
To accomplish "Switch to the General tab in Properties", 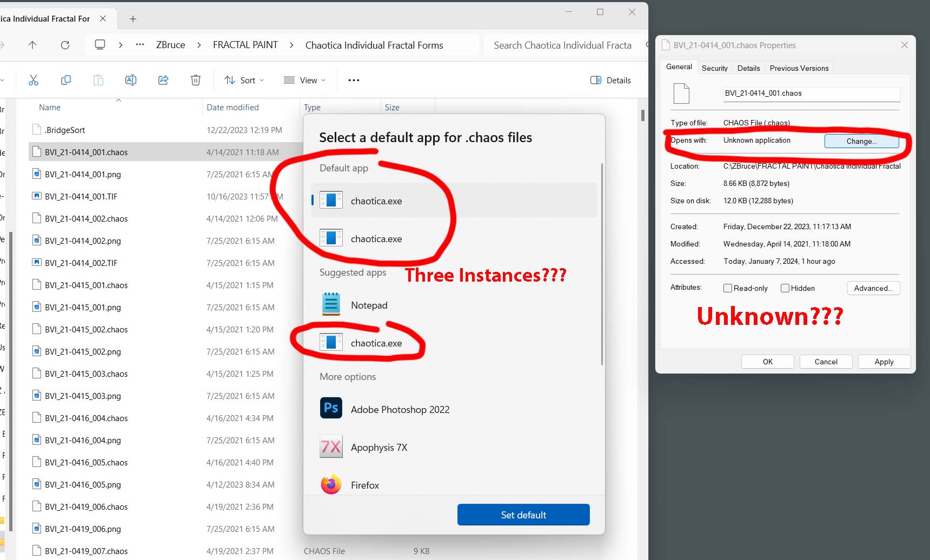I will [679, 67].
